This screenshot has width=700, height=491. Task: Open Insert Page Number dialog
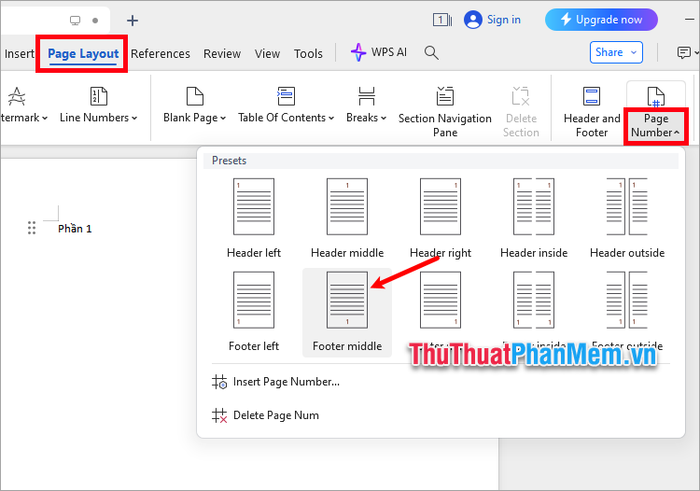point(275,382)
